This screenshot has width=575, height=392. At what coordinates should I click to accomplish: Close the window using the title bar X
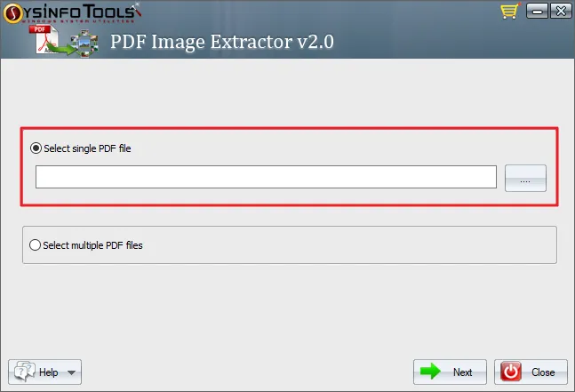[560, 11]
